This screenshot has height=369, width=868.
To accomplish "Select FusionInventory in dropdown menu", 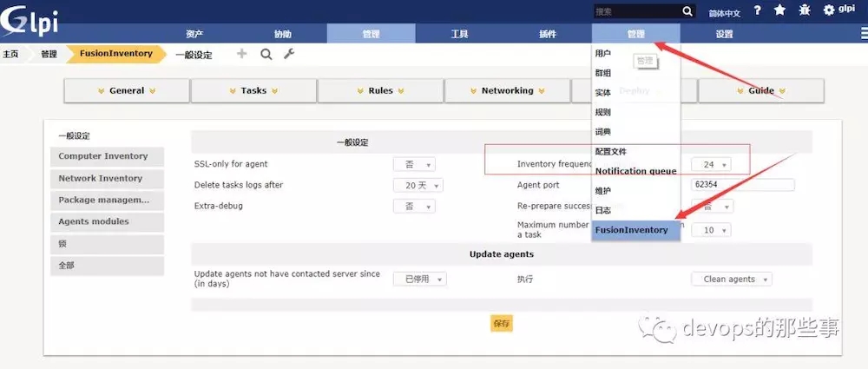I will tap(635, 230).
